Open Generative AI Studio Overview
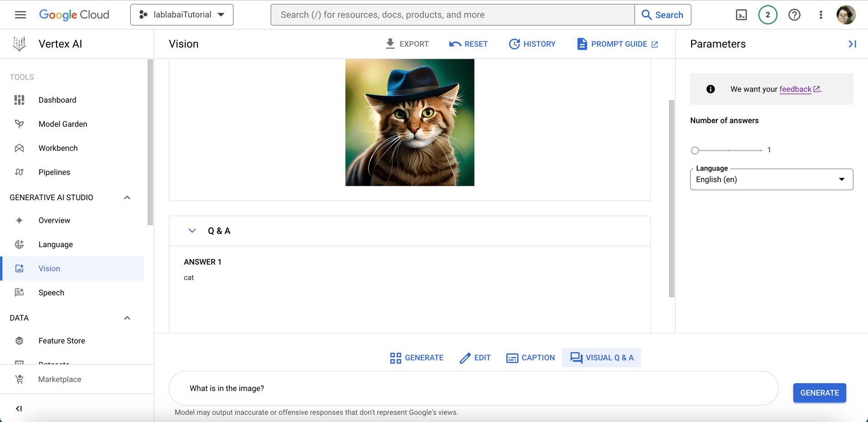 tap(54, 220)
